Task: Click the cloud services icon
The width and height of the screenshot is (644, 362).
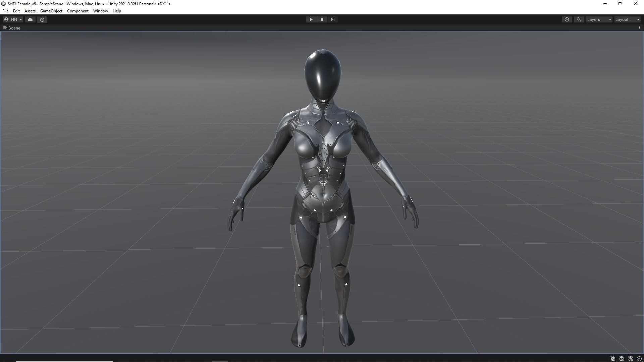Action: 30,19
